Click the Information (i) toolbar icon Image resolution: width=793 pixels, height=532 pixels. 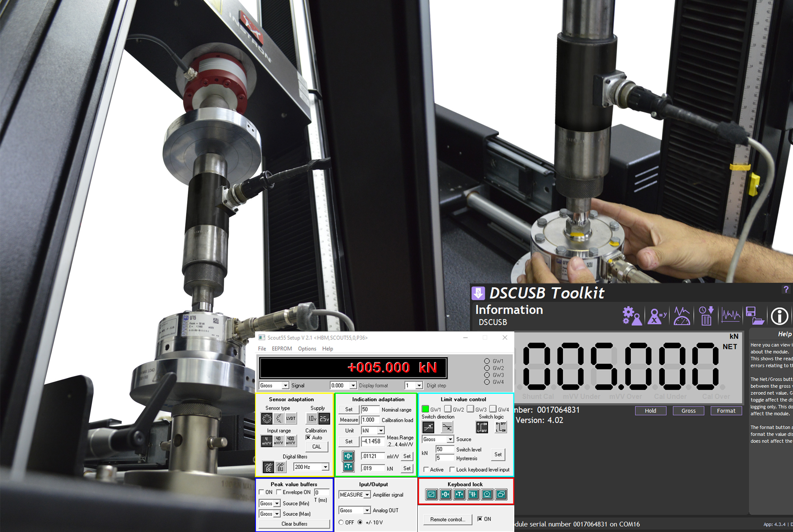click(x=780, y=316)
